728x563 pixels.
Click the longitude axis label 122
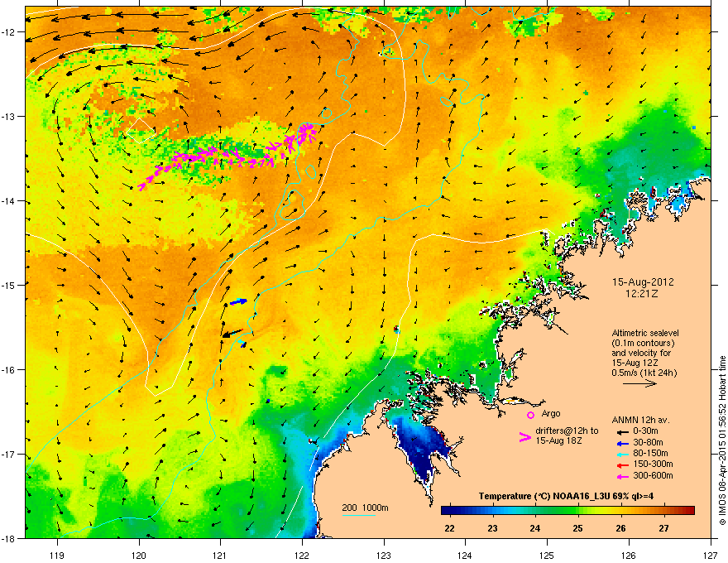tap(302, 555)
